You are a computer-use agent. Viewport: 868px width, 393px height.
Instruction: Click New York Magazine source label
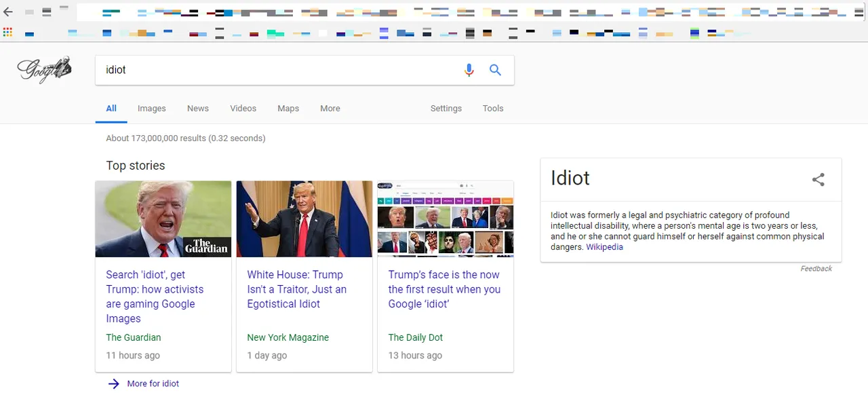tap(288, 337)
